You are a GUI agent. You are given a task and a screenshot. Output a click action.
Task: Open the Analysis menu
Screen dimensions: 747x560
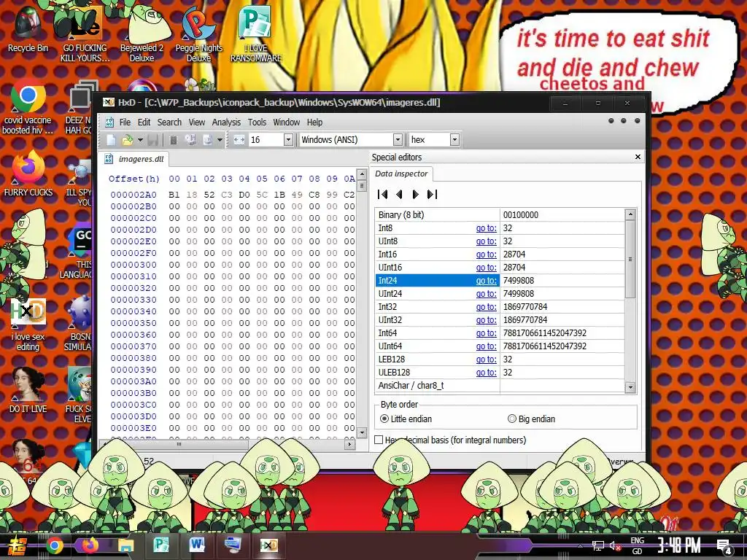(226, 122)
